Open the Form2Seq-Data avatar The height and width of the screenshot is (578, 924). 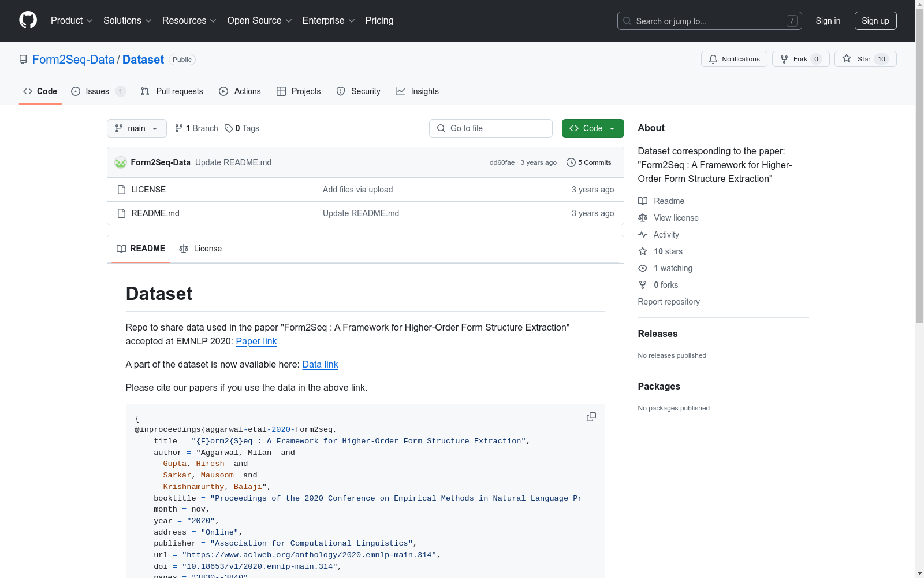[x=121, y=162]
